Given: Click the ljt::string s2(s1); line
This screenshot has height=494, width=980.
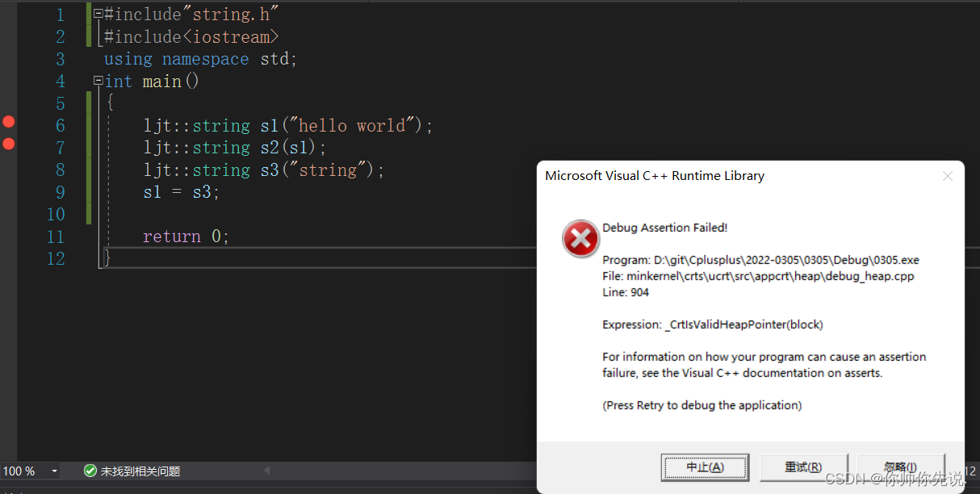Looking at the screenshot, I should pos(235,148).
